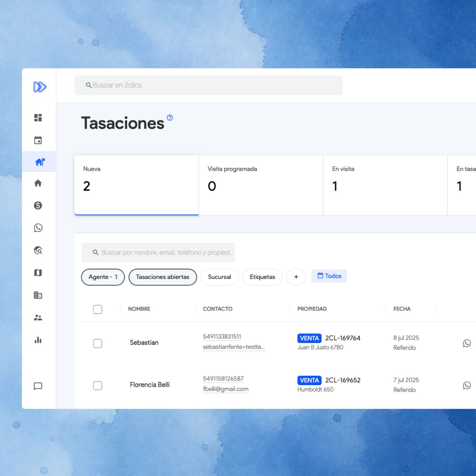Click WhatsApp icon in Sebastian's row

(x=467, y=343)
